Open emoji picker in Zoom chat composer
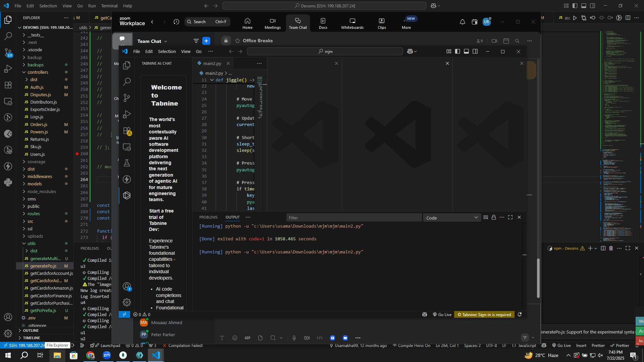The image size is (644, 362). tap(235, 338)
